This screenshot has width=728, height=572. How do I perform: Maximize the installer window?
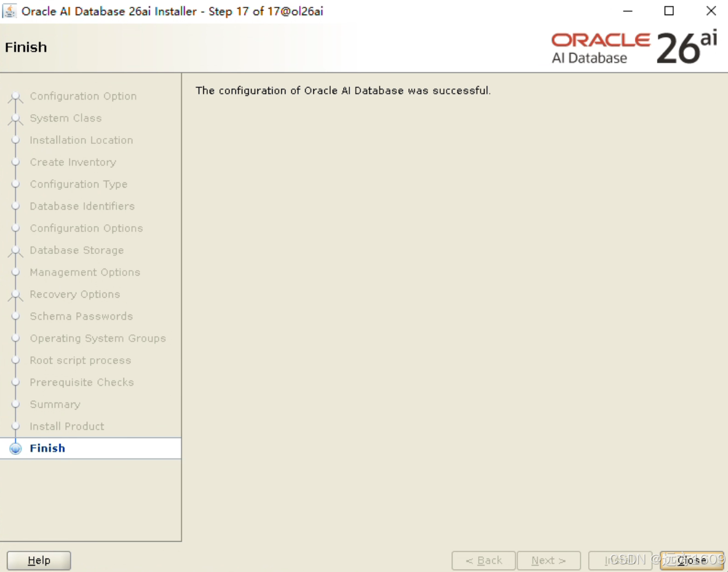[669, 11]
